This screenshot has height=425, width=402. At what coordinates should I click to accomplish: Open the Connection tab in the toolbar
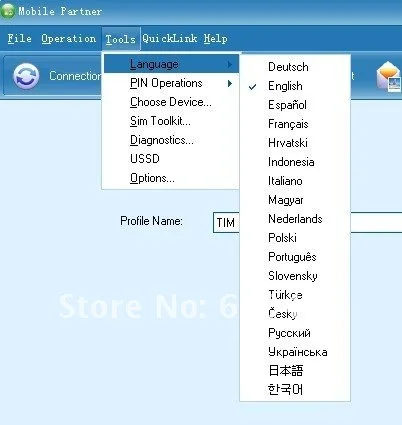click(x=53, y=76)
